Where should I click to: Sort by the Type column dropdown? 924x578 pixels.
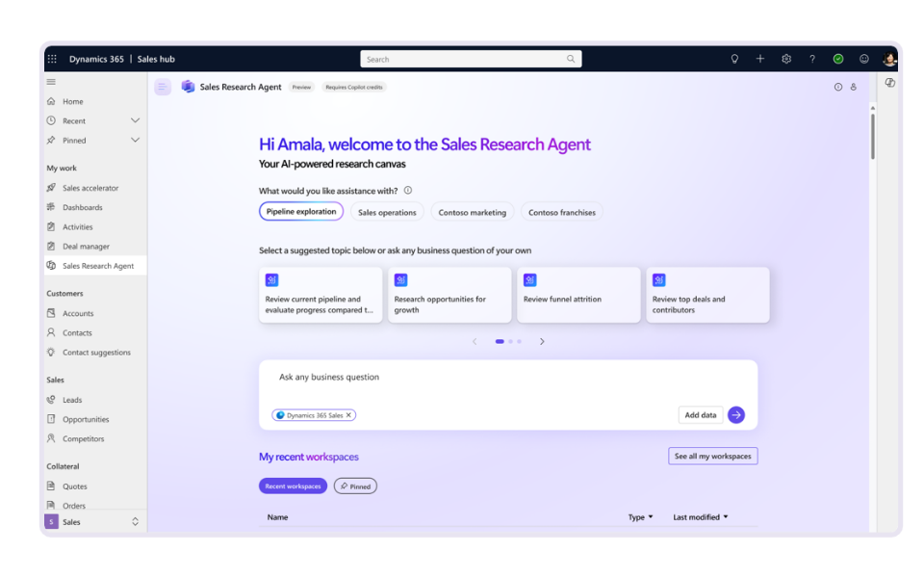pyautogui.click(x=641, y=517)
